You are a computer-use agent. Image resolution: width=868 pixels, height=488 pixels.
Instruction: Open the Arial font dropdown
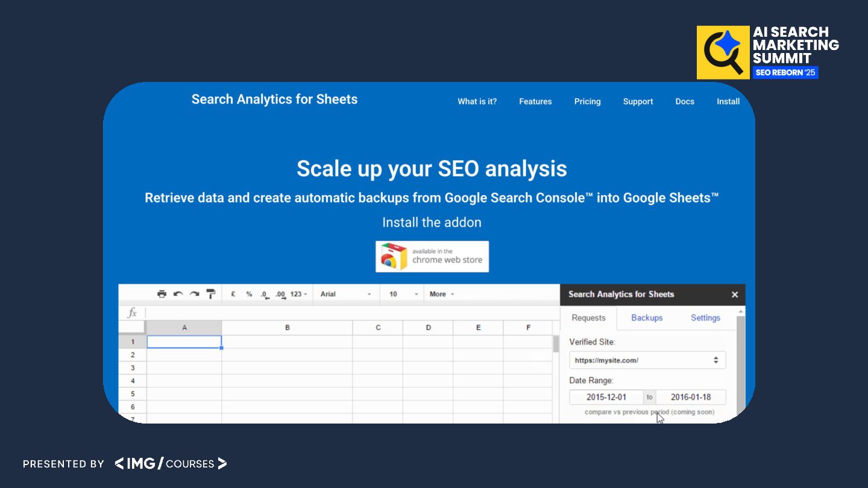(x=346, y=294)
